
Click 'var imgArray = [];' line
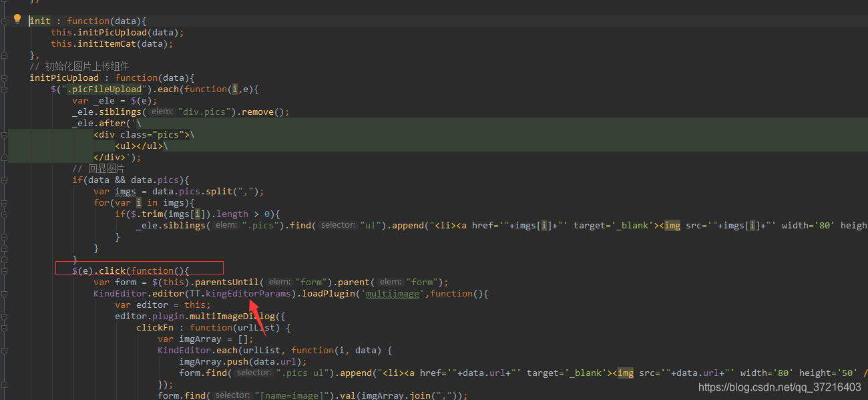point(206,339)
